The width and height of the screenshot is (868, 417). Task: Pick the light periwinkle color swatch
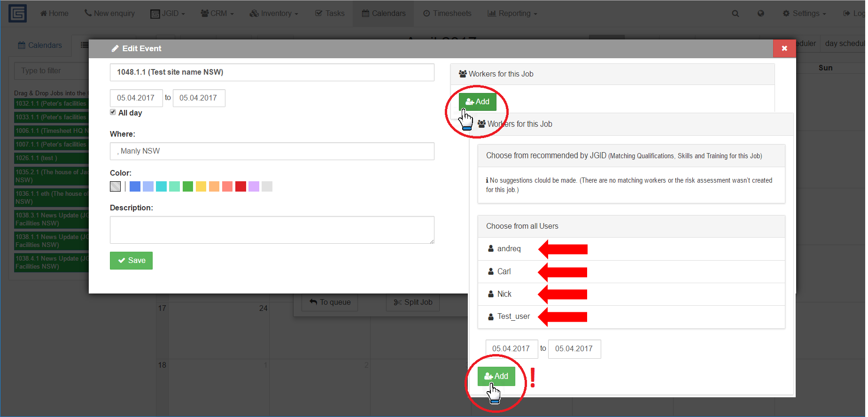tap(148, 186)
